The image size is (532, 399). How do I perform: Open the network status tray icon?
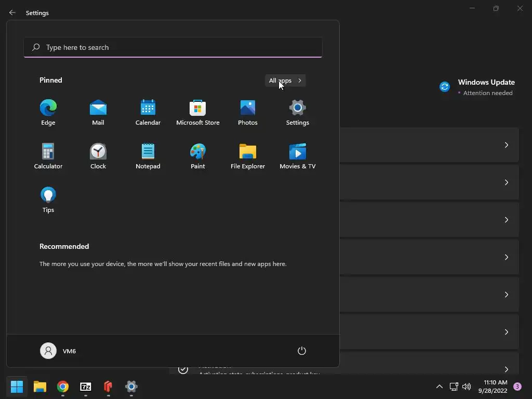[x=454, y=387]
